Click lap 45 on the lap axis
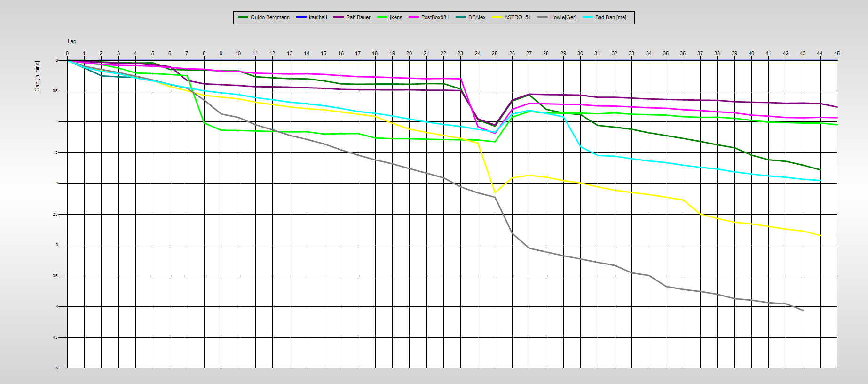The image size is (868, 384). (x=836, y=53)
